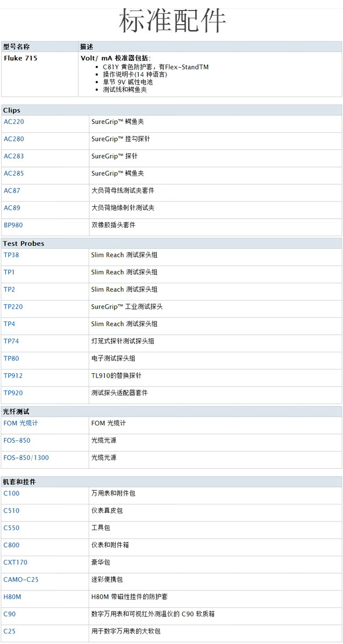Open the AC285 accessory link
This screenshot has height=644, width=343.
(14, 173)
